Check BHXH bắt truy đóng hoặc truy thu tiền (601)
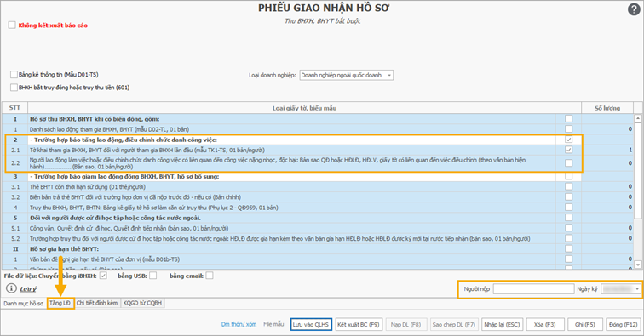 point(14,88)
